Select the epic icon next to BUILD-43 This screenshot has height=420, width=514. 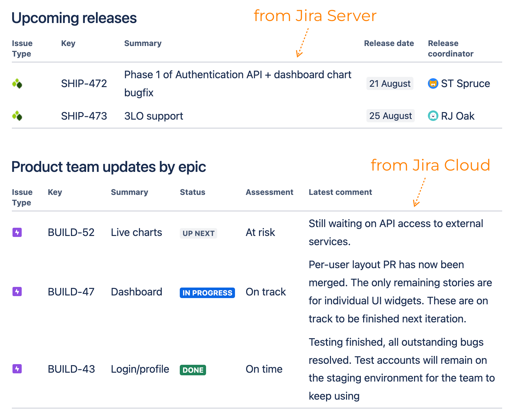(x=17, y=369)
